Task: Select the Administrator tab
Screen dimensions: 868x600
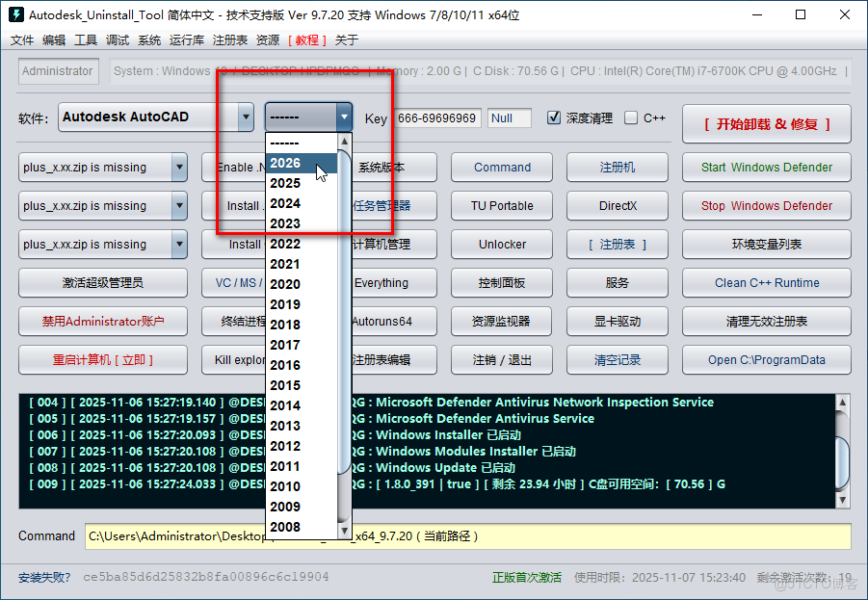Action: coord(57,70)
